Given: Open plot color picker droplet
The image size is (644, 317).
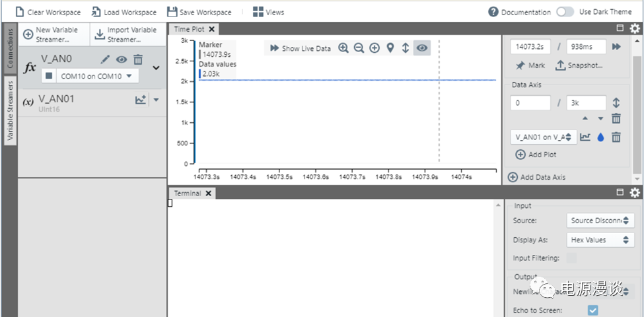Looking at the screenshot, I should click(600, 137).
